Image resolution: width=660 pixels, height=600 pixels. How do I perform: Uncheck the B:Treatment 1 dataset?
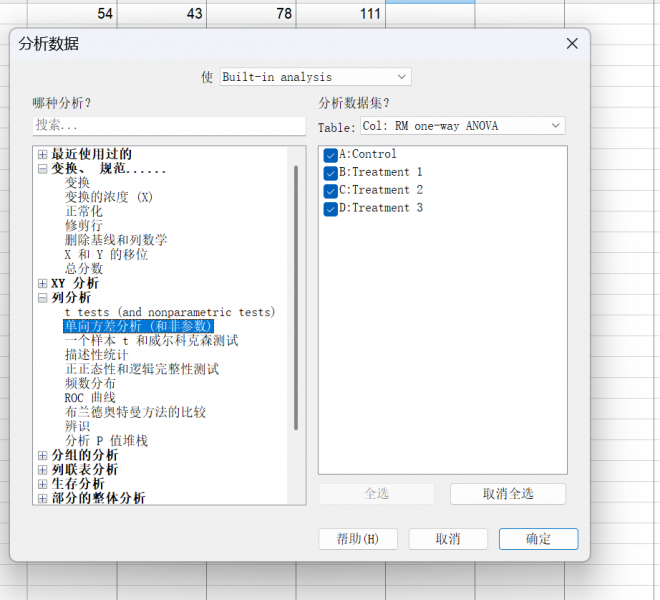(x=330, y=173)
